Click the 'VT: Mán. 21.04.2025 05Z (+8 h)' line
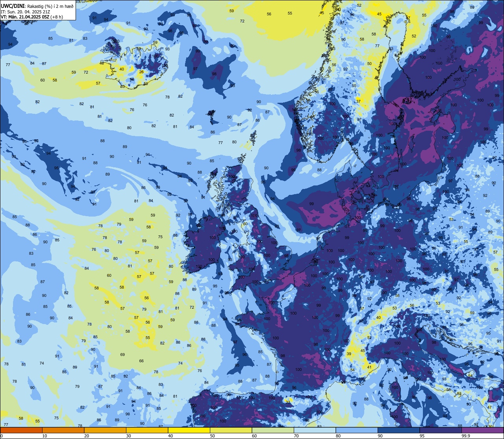The height and width of the screenshot is (439, 504). click(32, 17)
